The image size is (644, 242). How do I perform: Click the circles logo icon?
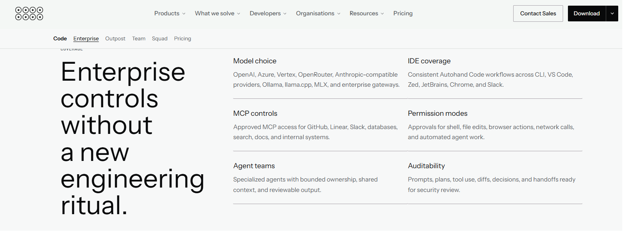click(x=29, y=13)
